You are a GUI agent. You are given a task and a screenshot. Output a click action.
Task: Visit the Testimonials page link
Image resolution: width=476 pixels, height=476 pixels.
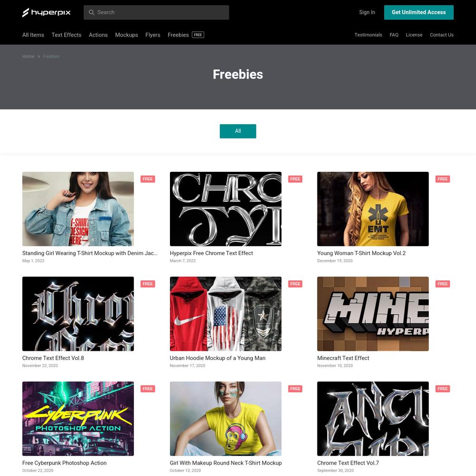pos(368,35)
